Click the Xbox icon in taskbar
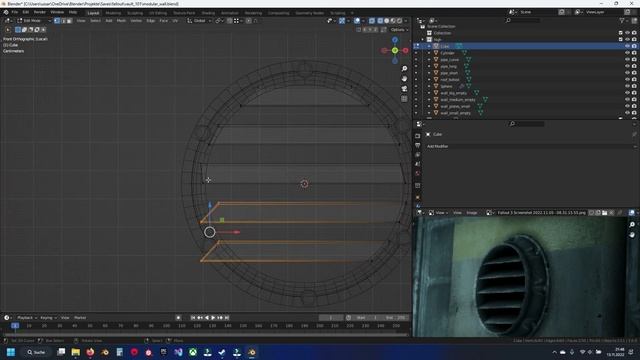The image size is (640, 360). pyautogui.click(x=193, y=352)
